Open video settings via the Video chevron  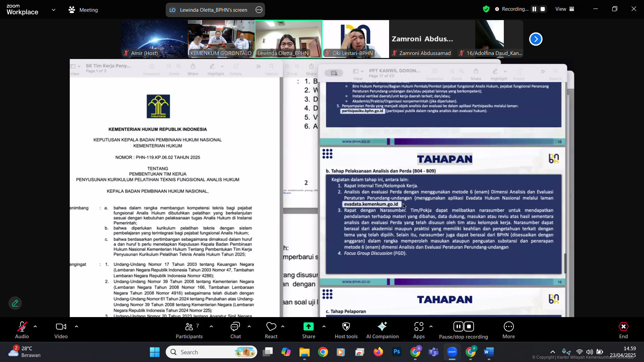click(76, 327)
